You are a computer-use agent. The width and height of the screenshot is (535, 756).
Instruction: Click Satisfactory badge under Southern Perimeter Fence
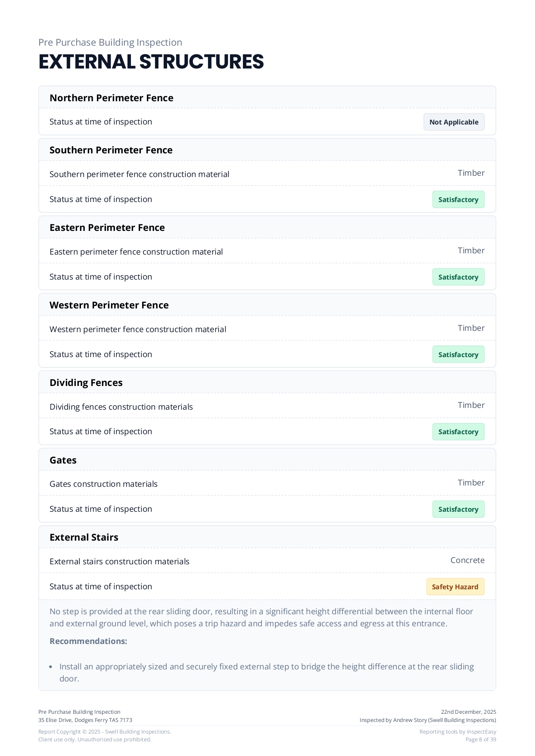click(x=458, y=199)
